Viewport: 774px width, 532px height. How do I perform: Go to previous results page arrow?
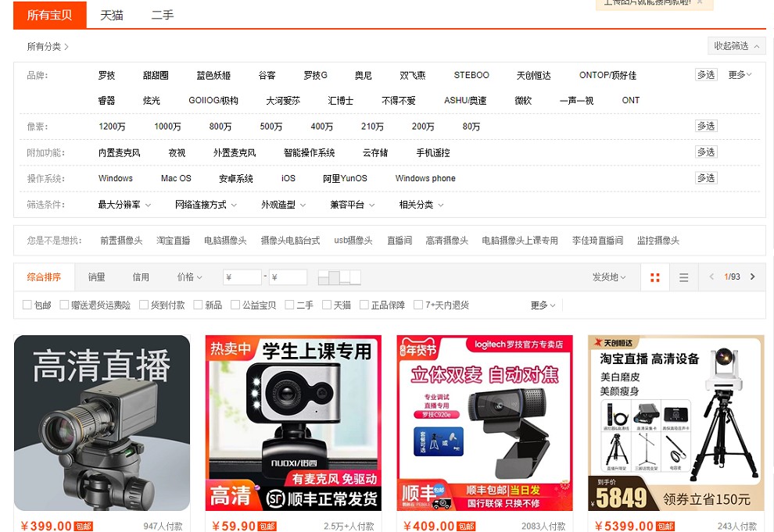pyautogui.click(x=711, y=277)
